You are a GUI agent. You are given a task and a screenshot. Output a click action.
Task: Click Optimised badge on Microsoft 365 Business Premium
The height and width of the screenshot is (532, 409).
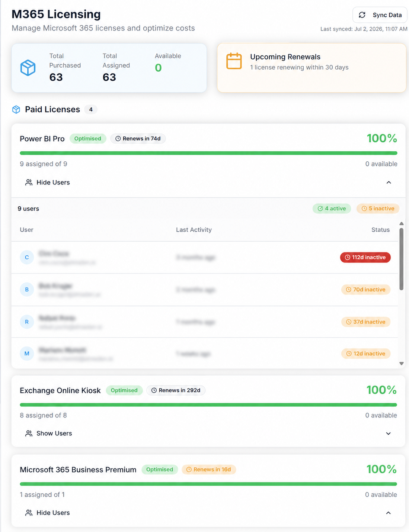point(160,470)
